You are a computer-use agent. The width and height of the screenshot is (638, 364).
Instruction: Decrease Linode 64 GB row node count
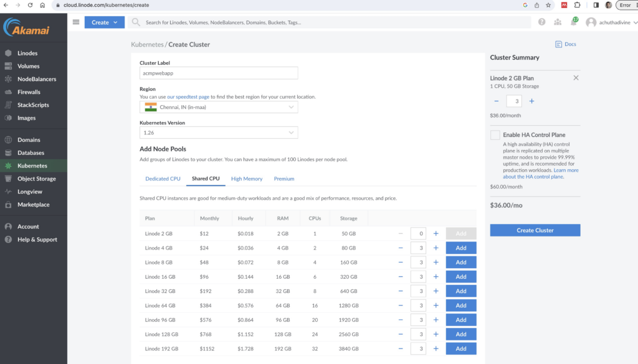coord(401,306)
